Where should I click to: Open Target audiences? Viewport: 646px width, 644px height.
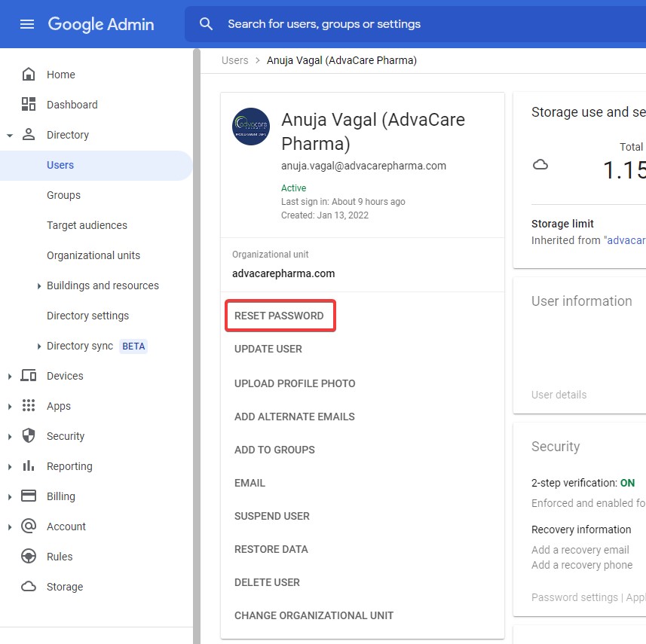tap(87, 225)
